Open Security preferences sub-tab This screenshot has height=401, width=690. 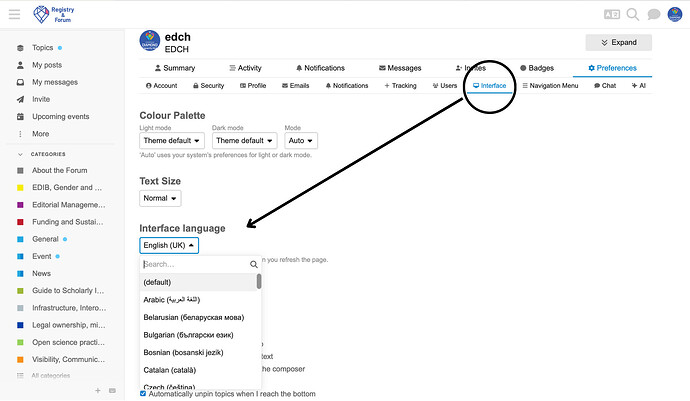[209, 85]
